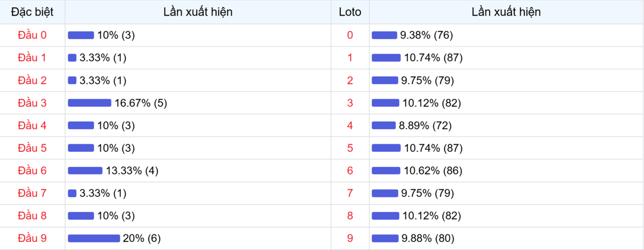Image resolution: width=644 pixels, height=250 pixels.
Task: Select the Đầu 0 row label
Action: (32, 35)
